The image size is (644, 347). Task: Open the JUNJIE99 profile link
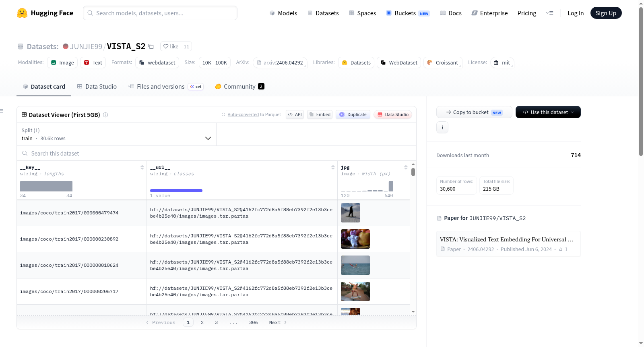86,46
